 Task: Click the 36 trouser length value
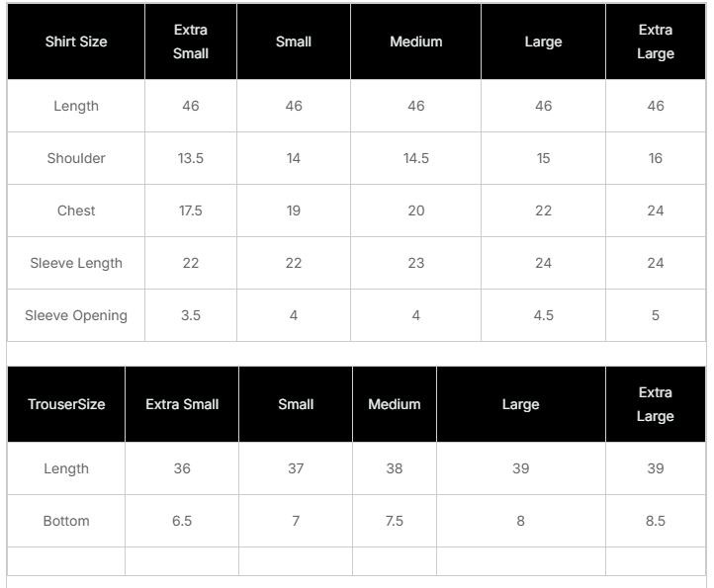point(182,468)
